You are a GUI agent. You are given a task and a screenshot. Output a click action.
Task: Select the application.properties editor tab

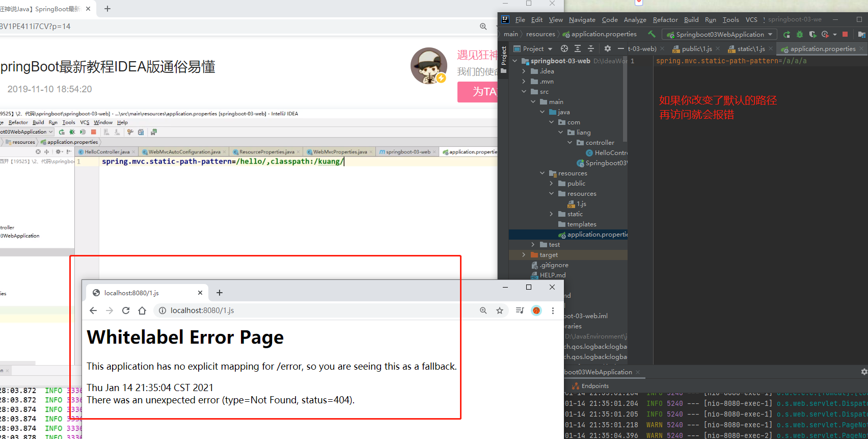[822, 48]
